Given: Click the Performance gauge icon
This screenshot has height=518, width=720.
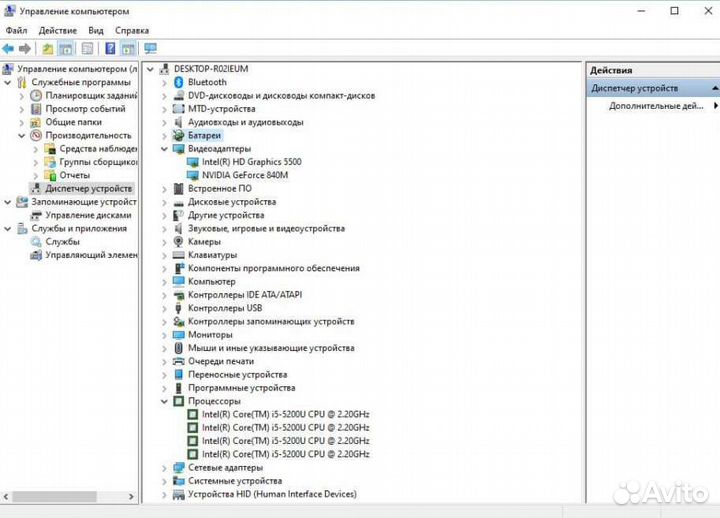Looking at the screenshot, I should point(36,135).
